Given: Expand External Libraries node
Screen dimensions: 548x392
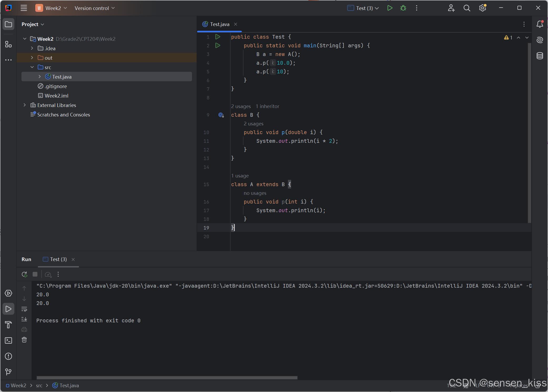Looking at the screenshot, I should click(x=25, y=105).
